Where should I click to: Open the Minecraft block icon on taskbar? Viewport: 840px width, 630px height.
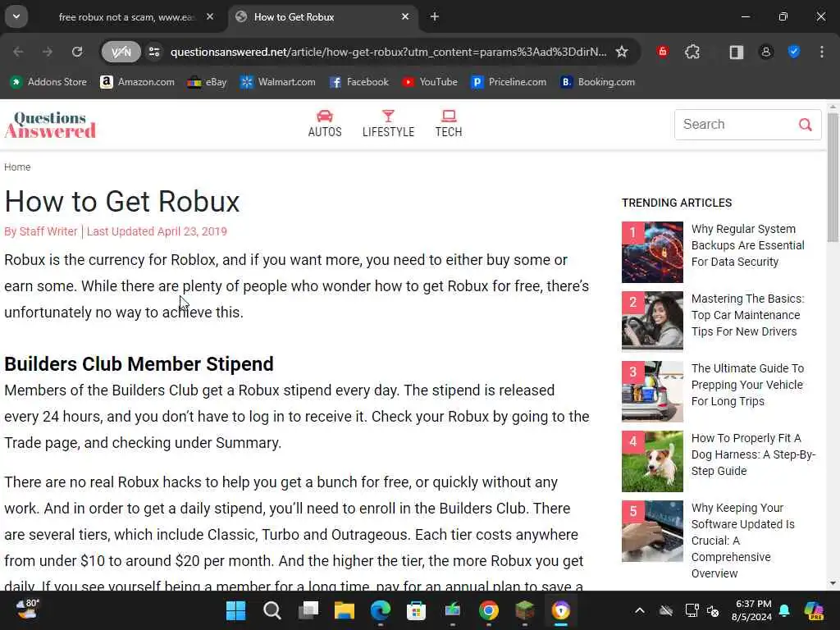pyautogui.click(x=525, y=610)
